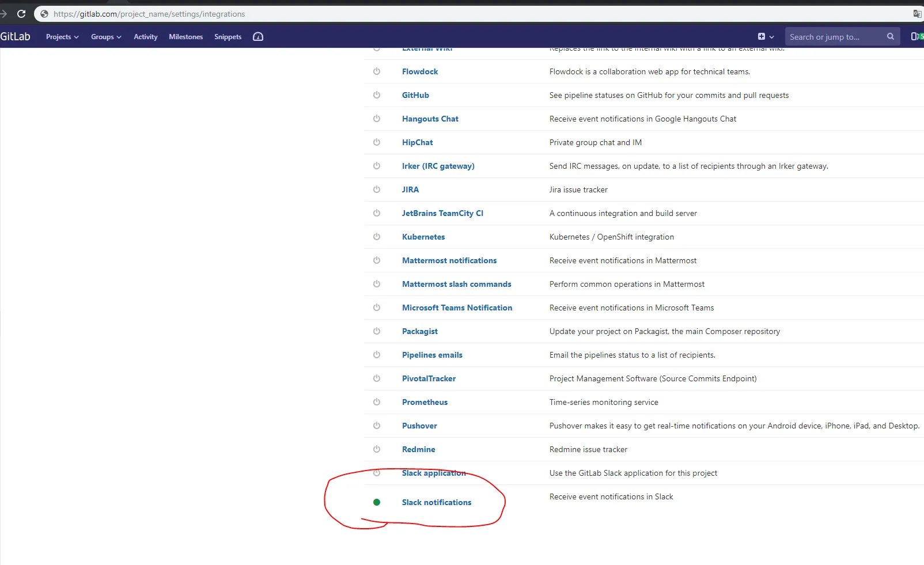Click the magnifier icon in the search box

click(891, 36)
